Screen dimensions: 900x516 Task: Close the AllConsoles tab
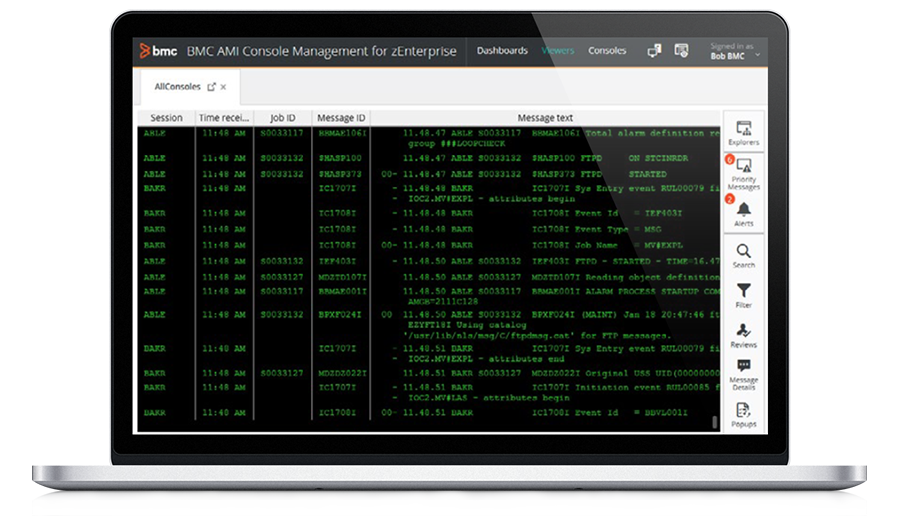[224, 87]
